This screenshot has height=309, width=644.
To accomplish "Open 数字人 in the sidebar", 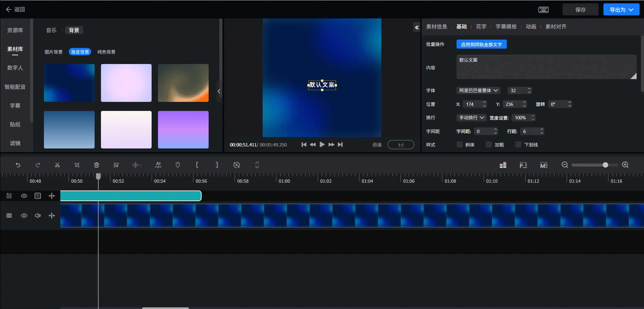I will click(x=15, y=68).
